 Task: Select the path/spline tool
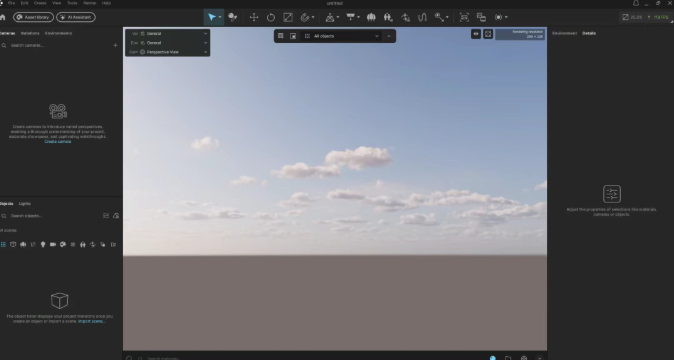[x=422, y=17]
